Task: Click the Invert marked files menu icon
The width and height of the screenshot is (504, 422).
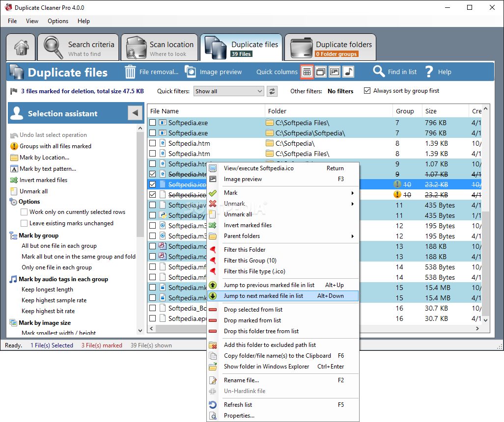Action: click(x=213, y=225)
